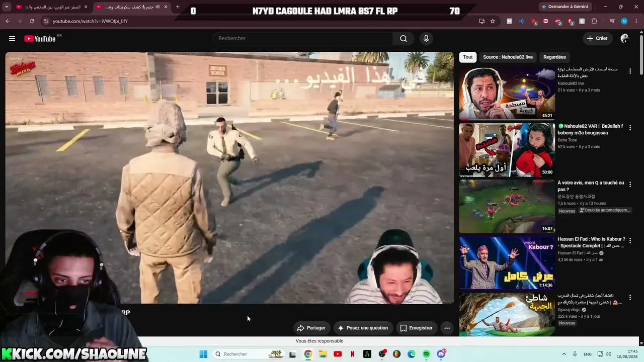Open the Hassan El Fad channel link
644x362 pixels.
click(577, 253)
